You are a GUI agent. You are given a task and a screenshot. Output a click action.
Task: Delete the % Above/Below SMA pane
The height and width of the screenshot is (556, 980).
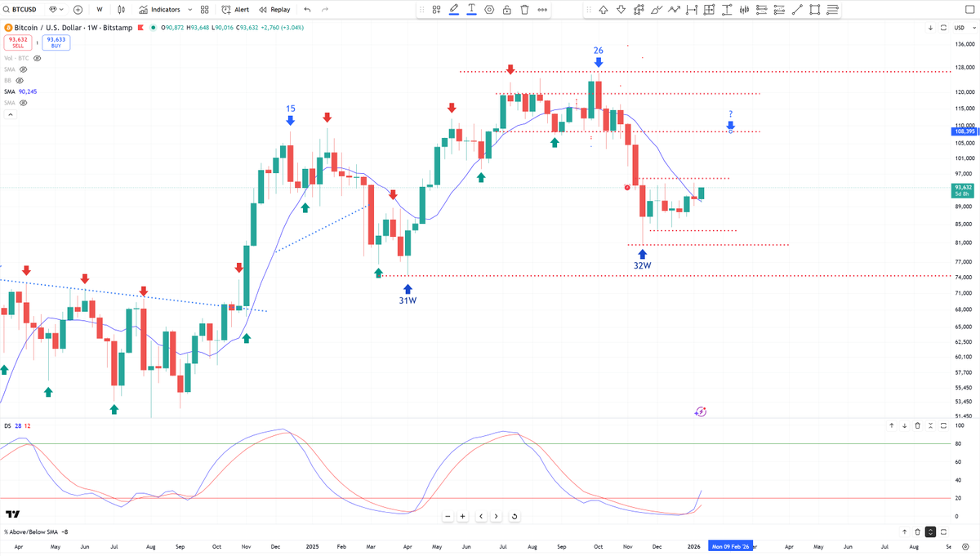[917, 532]
